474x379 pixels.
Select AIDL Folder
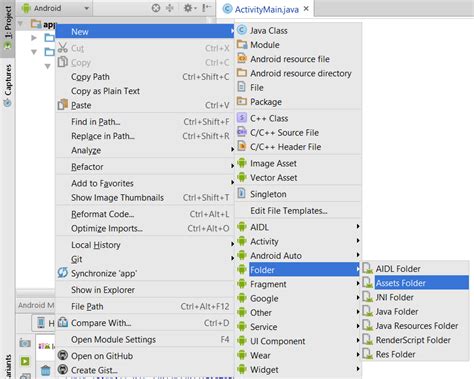coord(415,269)
